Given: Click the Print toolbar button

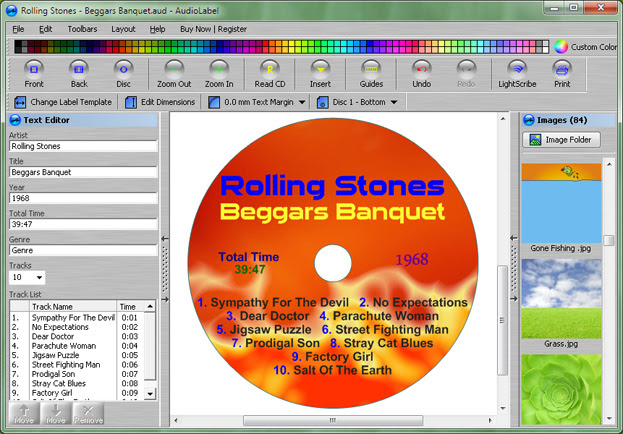Looking at the screenshot, I should tap(562, 74).
